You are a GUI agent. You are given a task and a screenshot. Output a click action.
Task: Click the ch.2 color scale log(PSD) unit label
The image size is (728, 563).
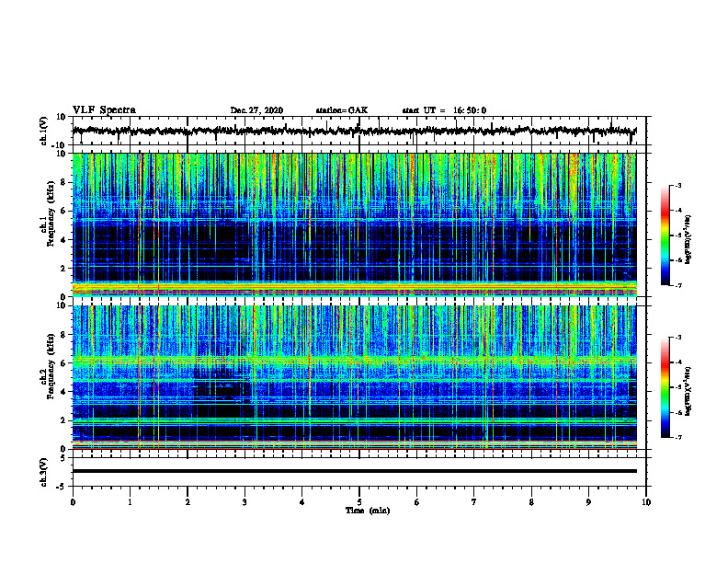click(688, 392)
